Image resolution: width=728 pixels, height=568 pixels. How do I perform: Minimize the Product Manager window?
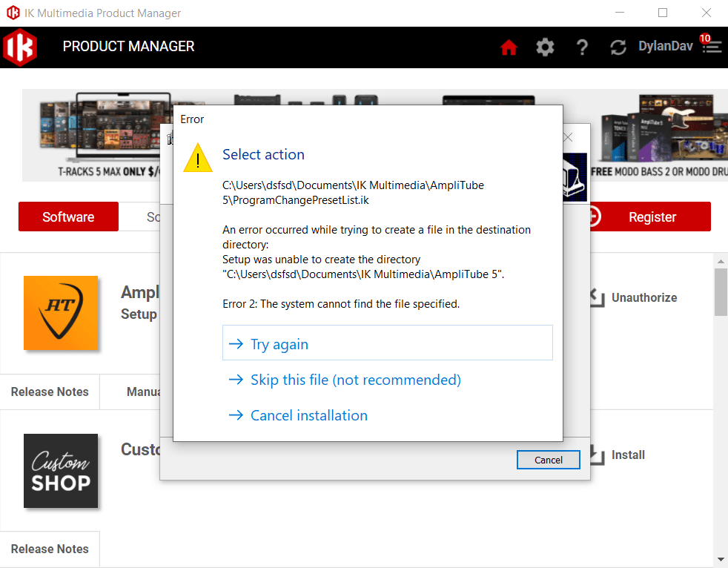point(619,13)
